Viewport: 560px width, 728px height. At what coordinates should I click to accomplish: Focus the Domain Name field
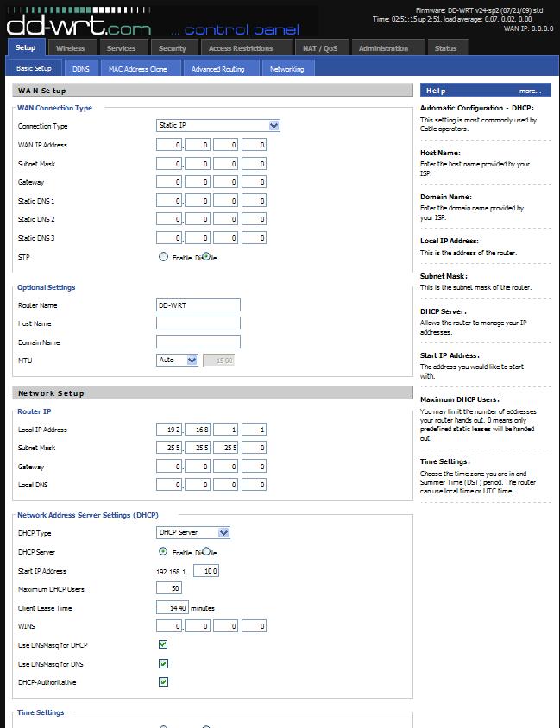(198, 342)
